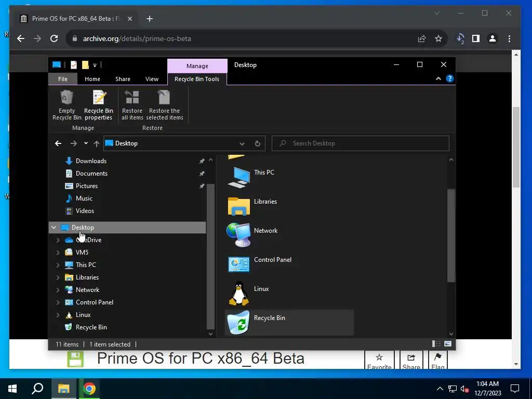This screenshot has width=532, height=399.
Task: Click the Search Desktop field
Action: tap(361, 143)
